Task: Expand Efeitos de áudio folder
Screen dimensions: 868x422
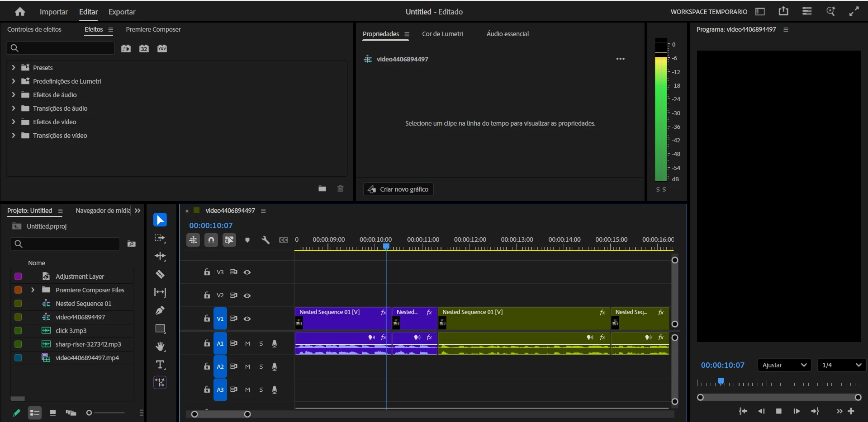Action: (x=14, y=94)
